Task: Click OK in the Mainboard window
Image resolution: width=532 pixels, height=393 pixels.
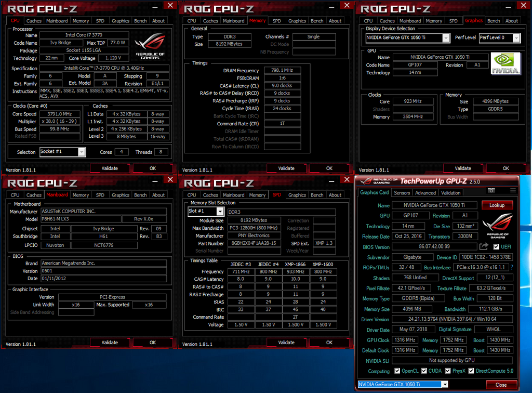Action: click(153, 343)
